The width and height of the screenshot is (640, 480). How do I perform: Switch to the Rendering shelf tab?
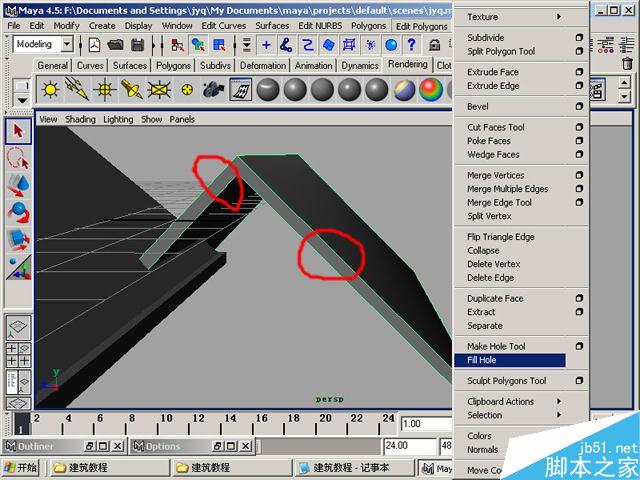tap(407, 64)
